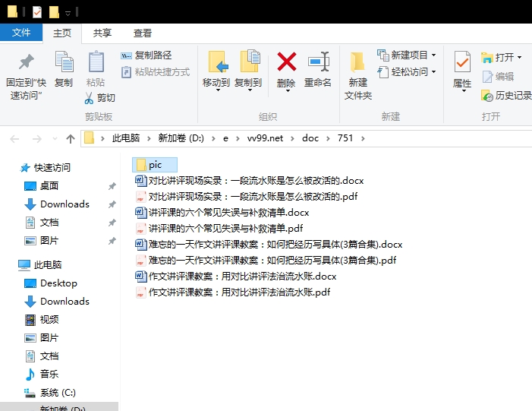The image size is (532, 411).
Task: Click address bar folder icon
Action: coord(89,138)
